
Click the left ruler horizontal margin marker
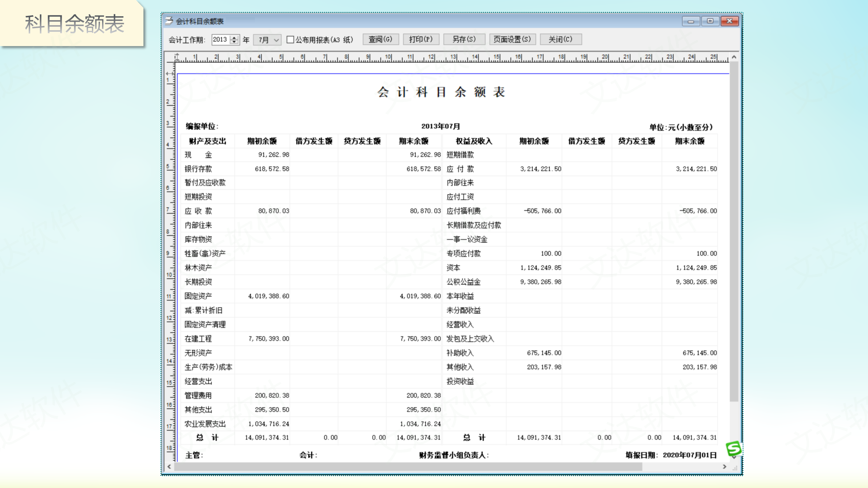(x=170, y=73)
